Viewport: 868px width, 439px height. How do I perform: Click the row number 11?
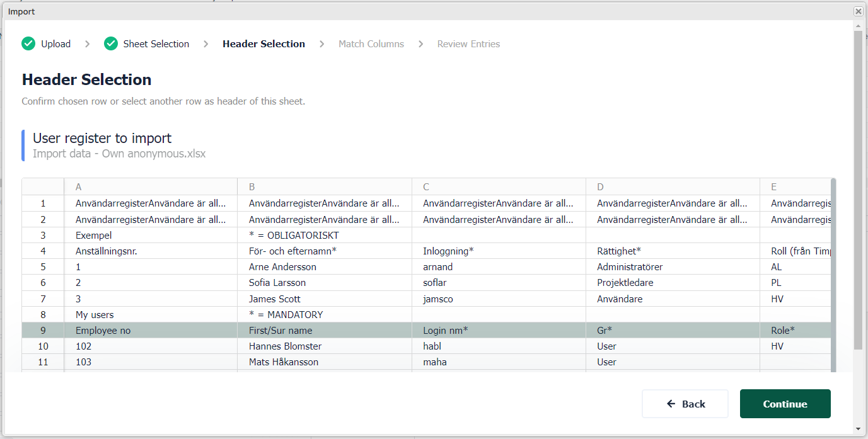point(43,362)
